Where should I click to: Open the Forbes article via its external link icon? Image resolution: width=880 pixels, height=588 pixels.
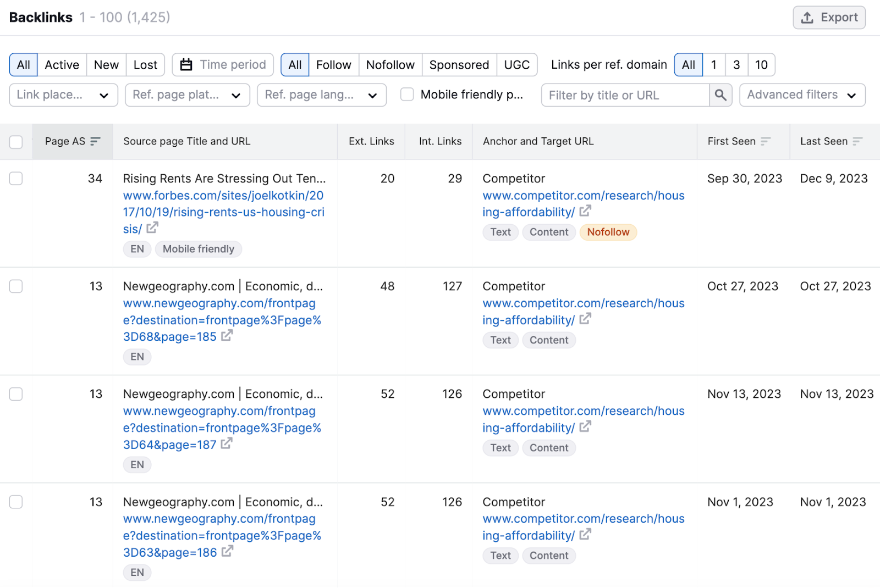pos(152,228)
